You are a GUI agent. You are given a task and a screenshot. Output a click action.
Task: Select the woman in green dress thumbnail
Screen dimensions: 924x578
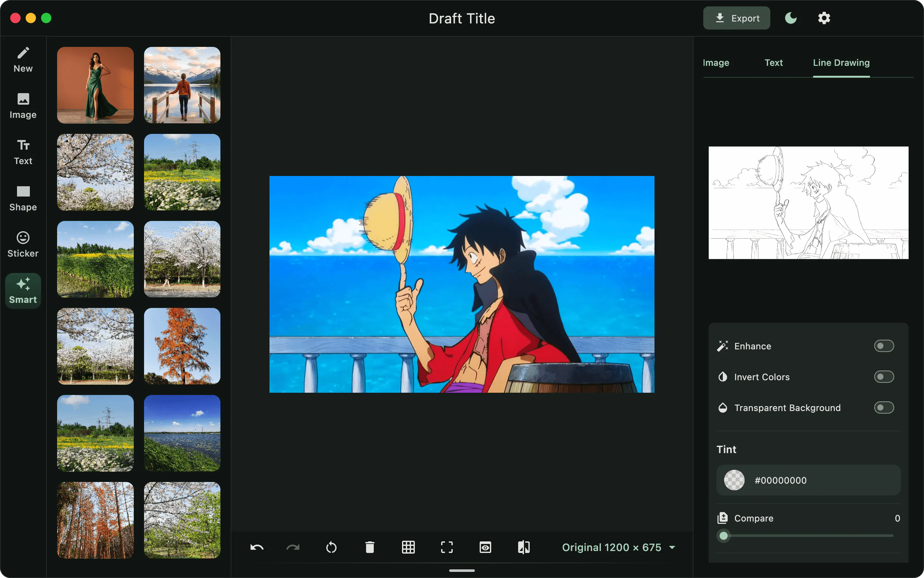[x=96, y=85]
